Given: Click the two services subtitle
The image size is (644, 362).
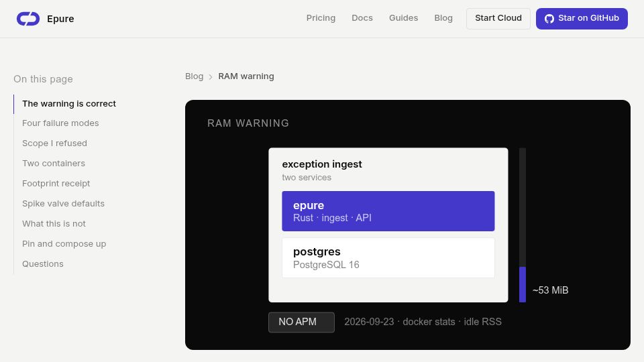Looking at the screenshot, I should pyautogui.click(x=307, y=177).
